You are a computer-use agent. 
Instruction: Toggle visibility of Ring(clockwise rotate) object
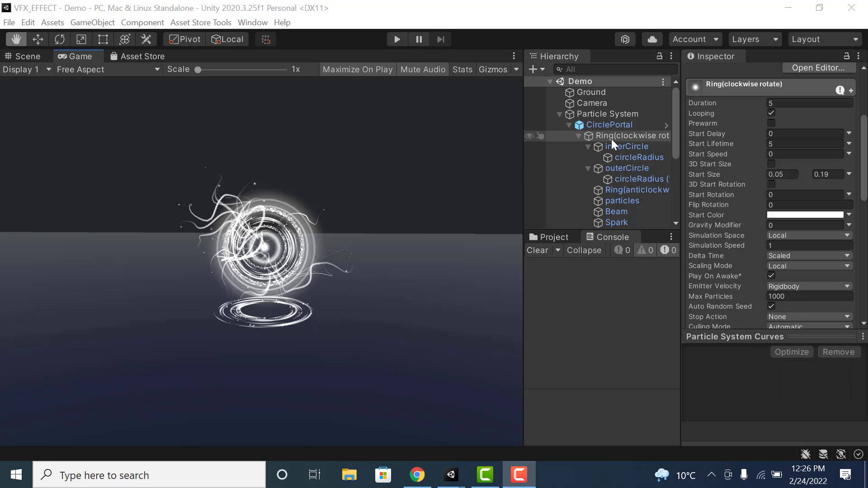(x=529, y=136)
